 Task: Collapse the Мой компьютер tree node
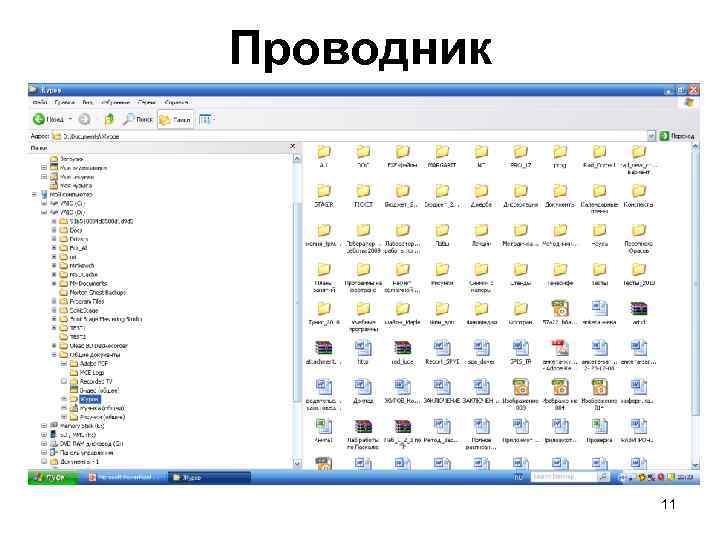34,195
